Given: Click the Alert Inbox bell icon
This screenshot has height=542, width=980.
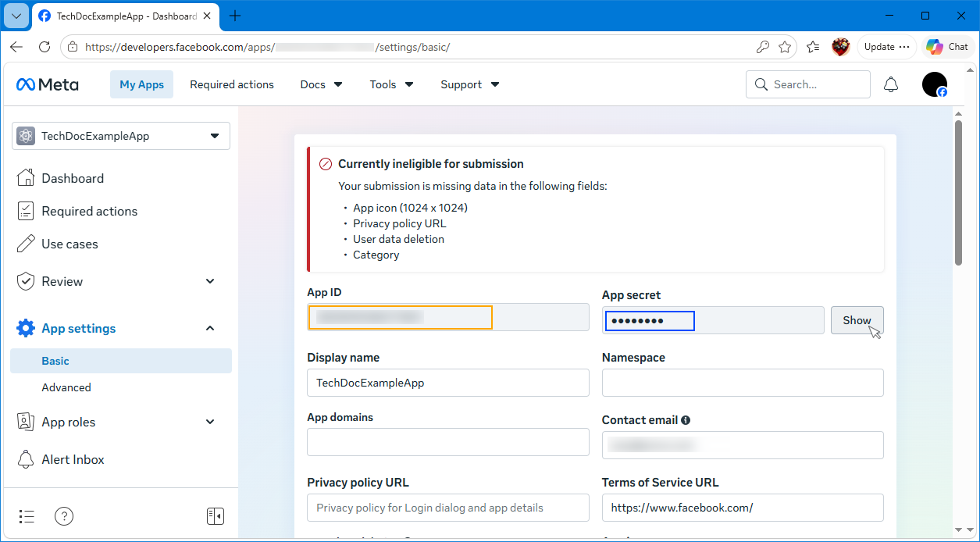Looking at the screenshot, I should pos(26,459).
